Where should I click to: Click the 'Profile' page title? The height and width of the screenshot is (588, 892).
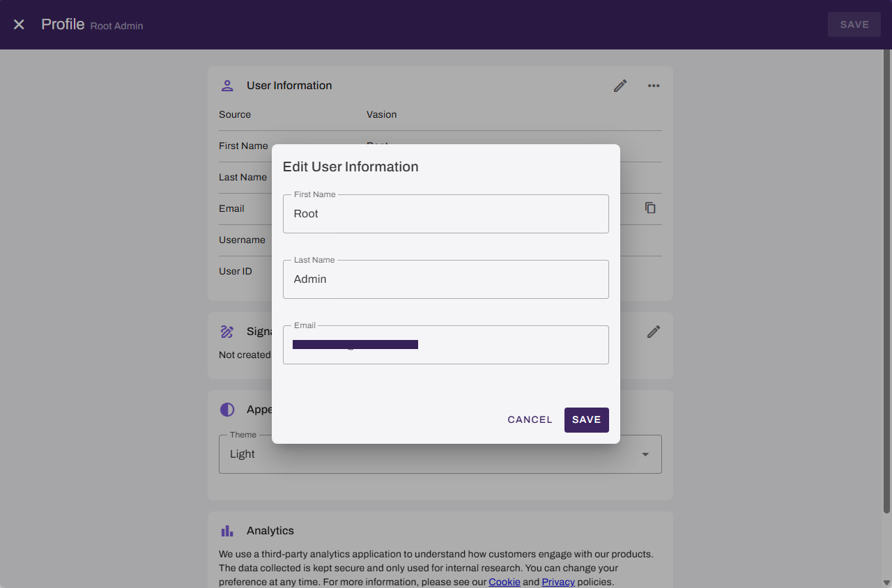(x=63, y=24)
